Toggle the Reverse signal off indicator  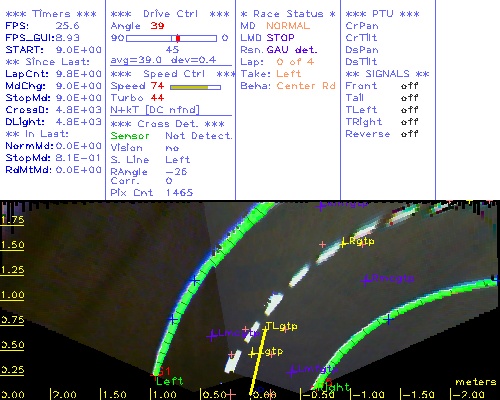(x=409, y=134)
